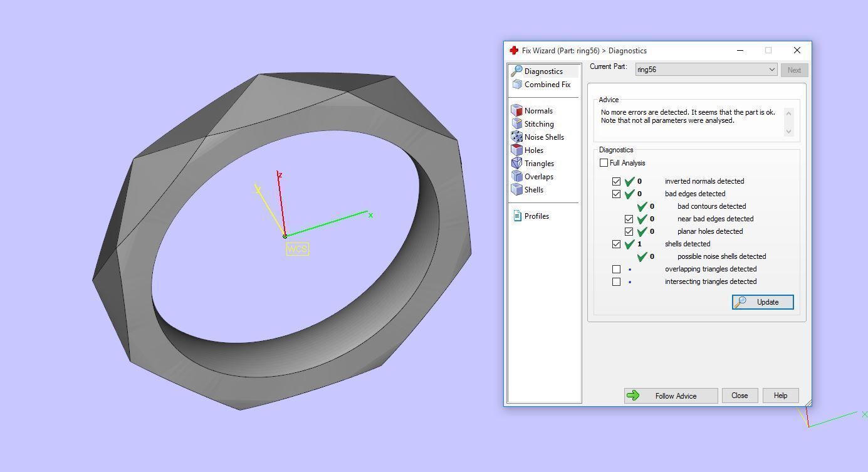
Task: Click the Shells cube icon
Action: 516,190
